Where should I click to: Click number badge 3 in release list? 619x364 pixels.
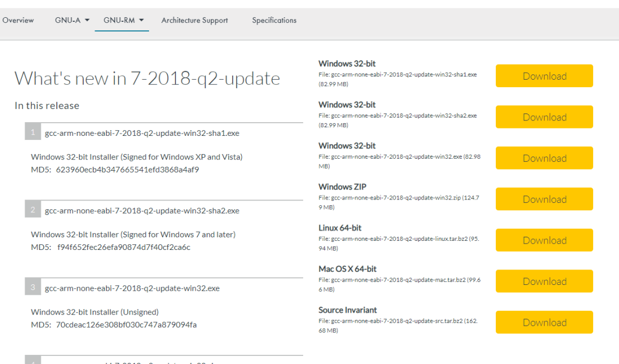click(x=33, y=287)
